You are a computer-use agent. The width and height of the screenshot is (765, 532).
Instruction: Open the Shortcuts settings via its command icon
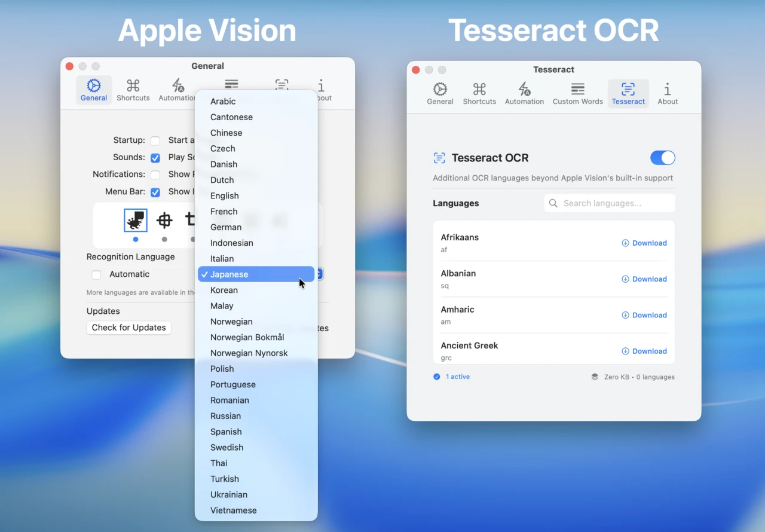[x=133, y=90]
